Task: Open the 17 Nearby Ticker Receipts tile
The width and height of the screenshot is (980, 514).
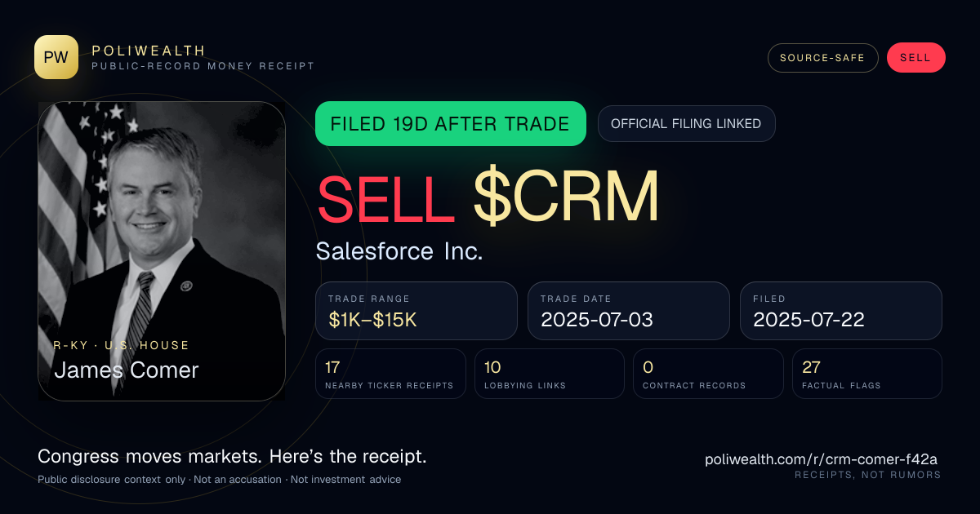Action: click(390, 374)
